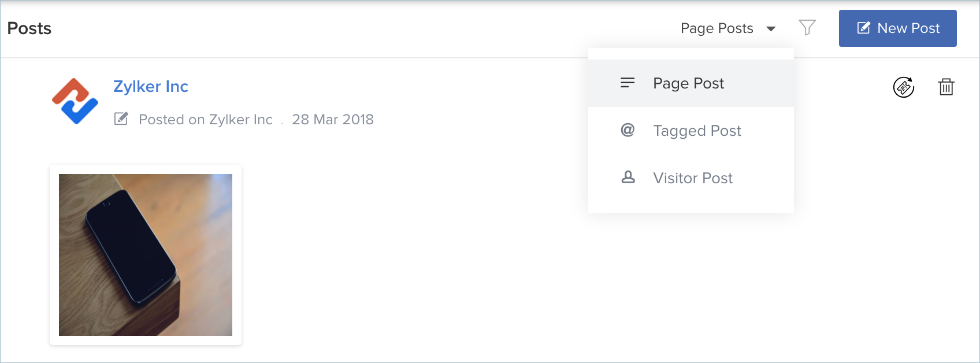Viewport: 980px width, 363px height.
Task: Click the Posts section heading
Action: tap(29, 28)
